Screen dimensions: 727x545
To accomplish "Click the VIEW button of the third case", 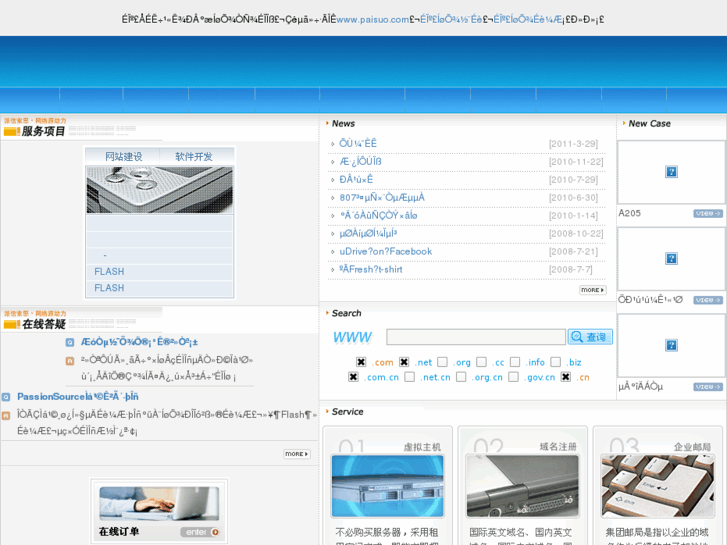I will point(708,387).
